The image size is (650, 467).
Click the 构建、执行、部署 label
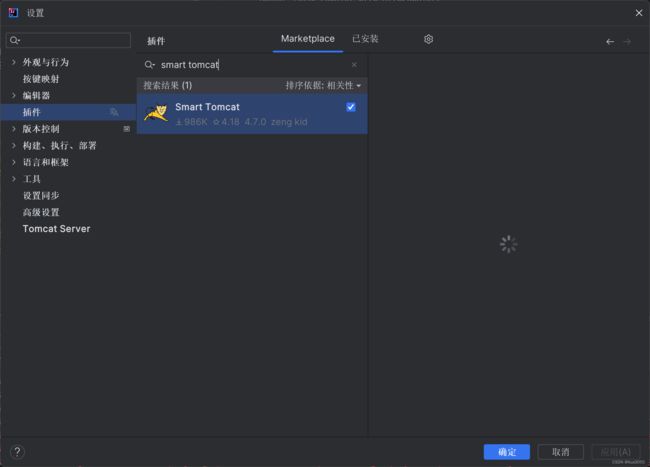(59, 145)
